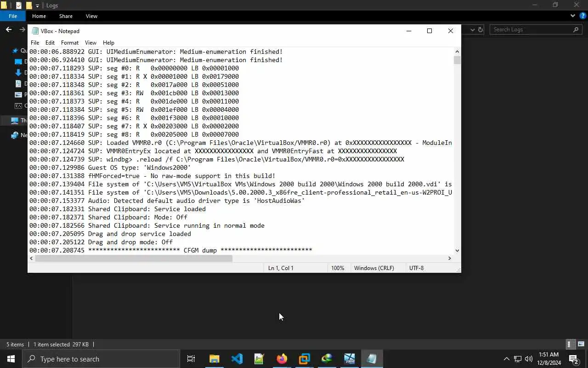Click 'Windows (CRLF)' in status bar

pyautogui.click(x=374, y=268)
